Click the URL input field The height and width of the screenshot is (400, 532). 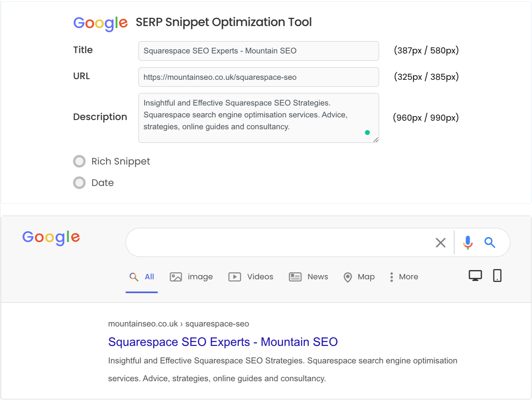coord(258,77)
